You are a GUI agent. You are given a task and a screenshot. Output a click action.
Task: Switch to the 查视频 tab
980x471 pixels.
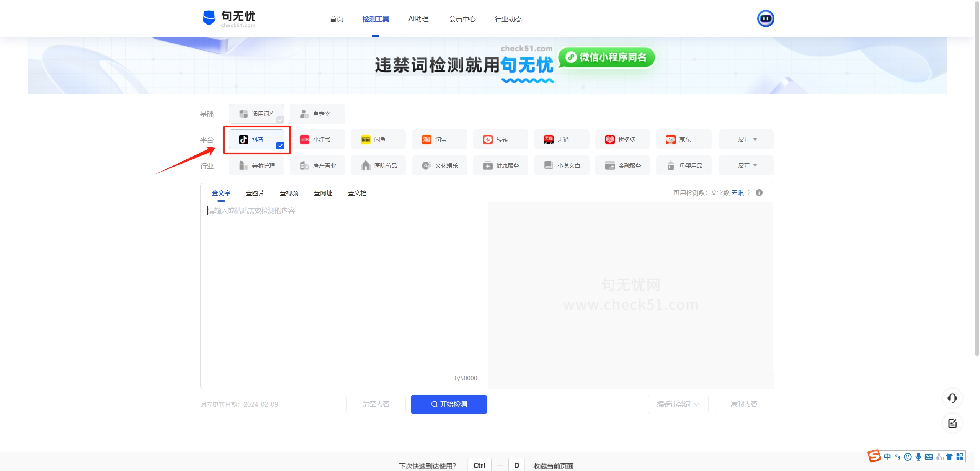[x=289, y=193]
